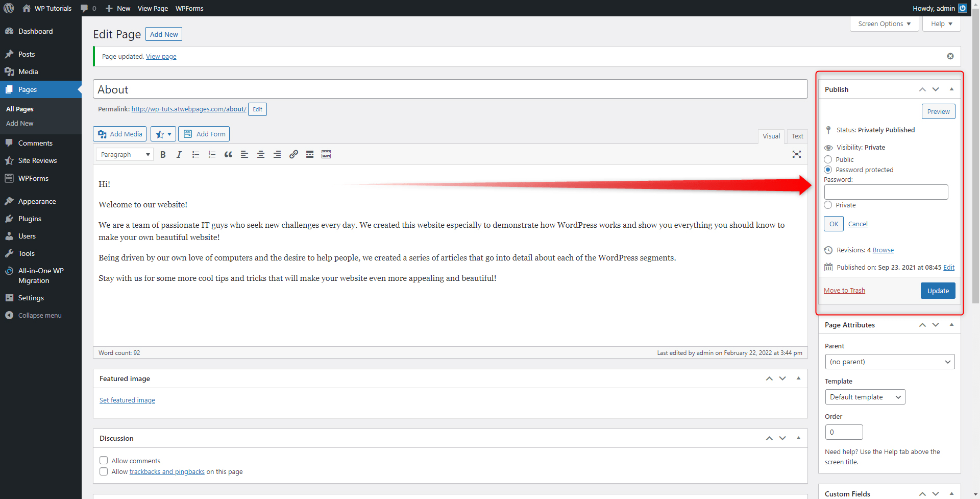Align text center
The image size is (980, 499).
tap(261, 154)
